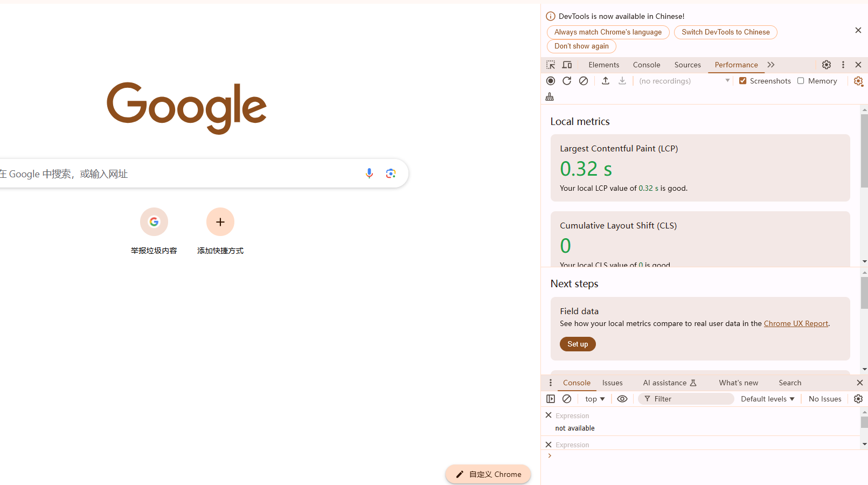868x485 pixels.
Task: Remove the second live expression
Action: click(548, 445)
